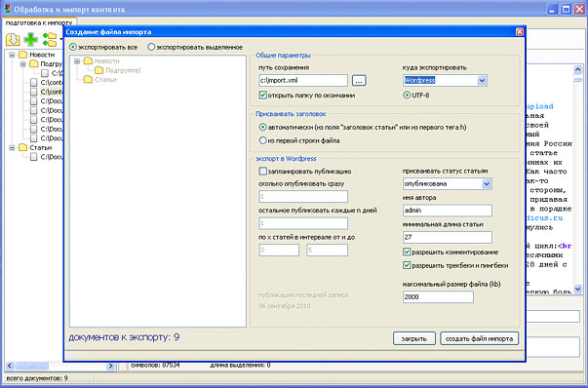Click scroll-down arrow in main window text pane
The height and width of the screenshot is (388, 588).
click(577, 289)
